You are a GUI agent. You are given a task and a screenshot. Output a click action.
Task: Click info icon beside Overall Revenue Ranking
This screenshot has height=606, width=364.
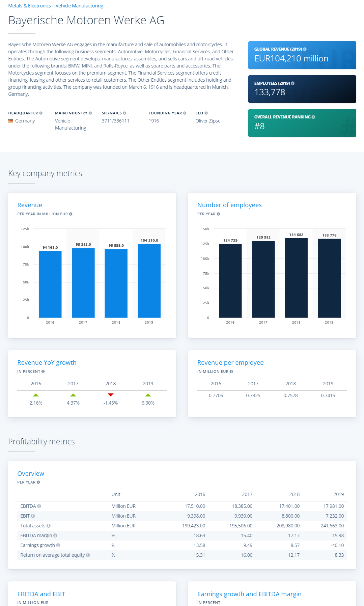(313, 117)
